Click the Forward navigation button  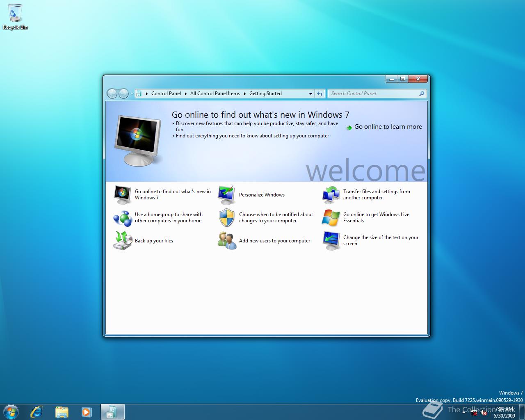(x=123, y=94)
